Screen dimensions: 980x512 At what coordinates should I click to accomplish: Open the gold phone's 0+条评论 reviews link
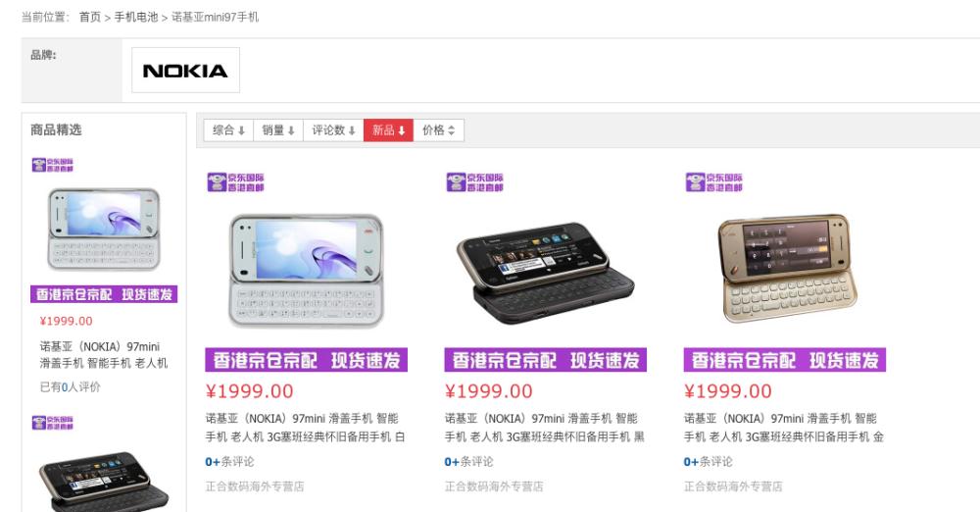709,461
